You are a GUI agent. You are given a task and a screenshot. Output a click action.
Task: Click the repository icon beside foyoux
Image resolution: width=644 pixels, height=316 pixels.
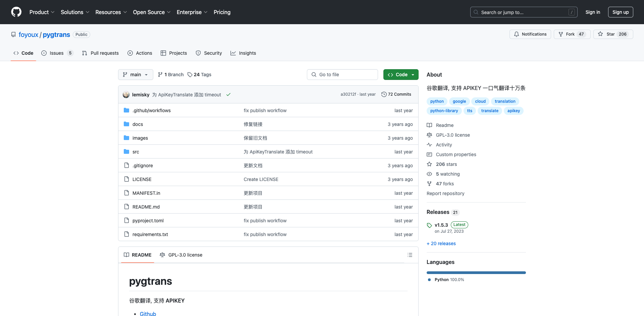pos(13,35)
